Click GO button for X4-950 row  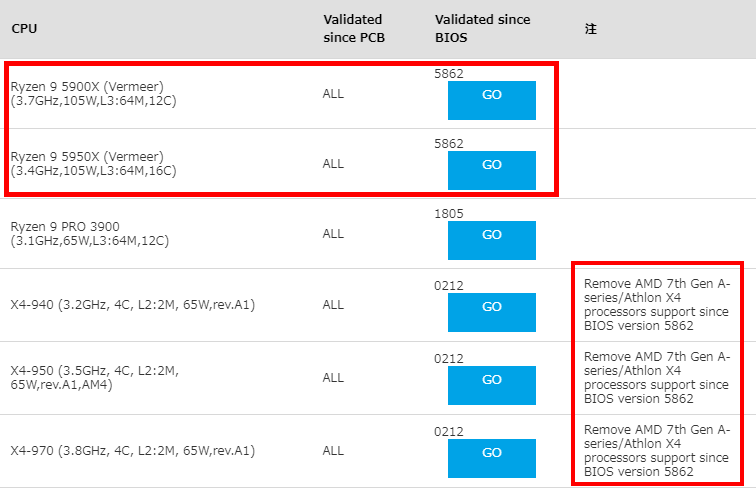tap(492, 385)
